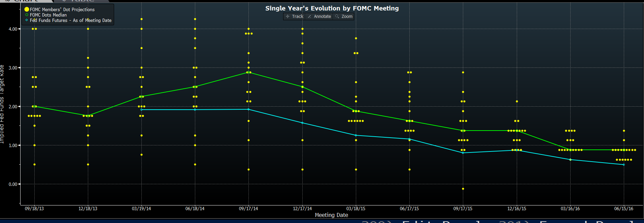Click the chart title 'Single Year's Evolution'

(x=332, y=8)
